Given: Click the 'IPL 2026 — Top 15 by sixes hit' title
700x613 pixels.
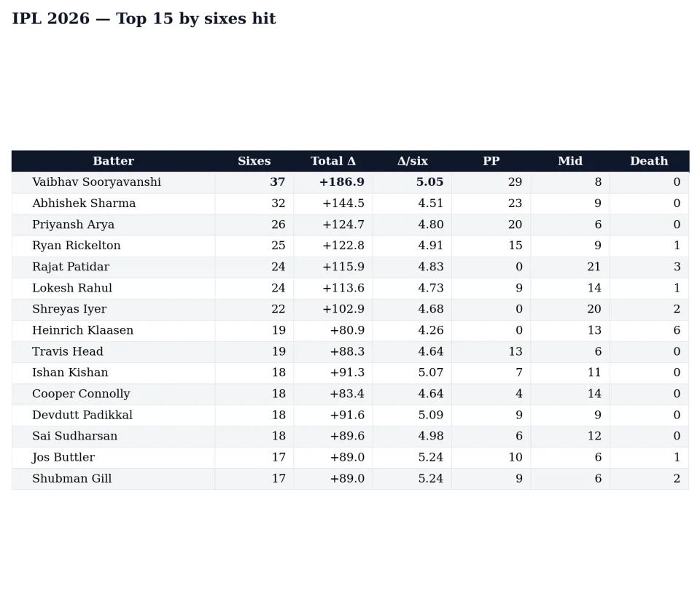Looking at the screenshot, I should click(x=144, y=19).
